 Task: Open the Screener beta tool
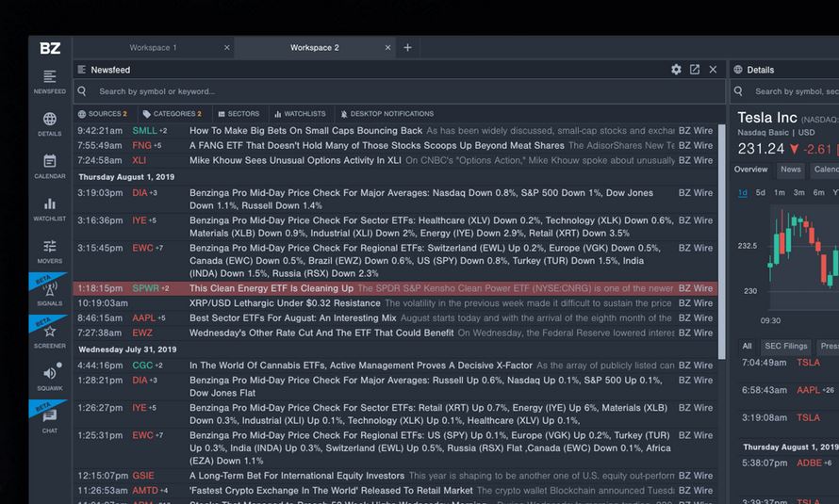coord(50,335)
